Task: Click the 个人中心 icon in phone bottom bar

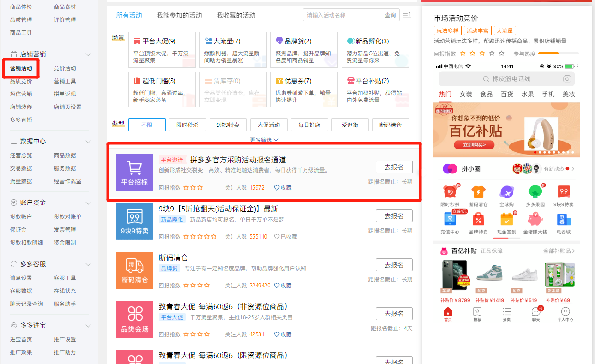Action: [x=565, y=311]
